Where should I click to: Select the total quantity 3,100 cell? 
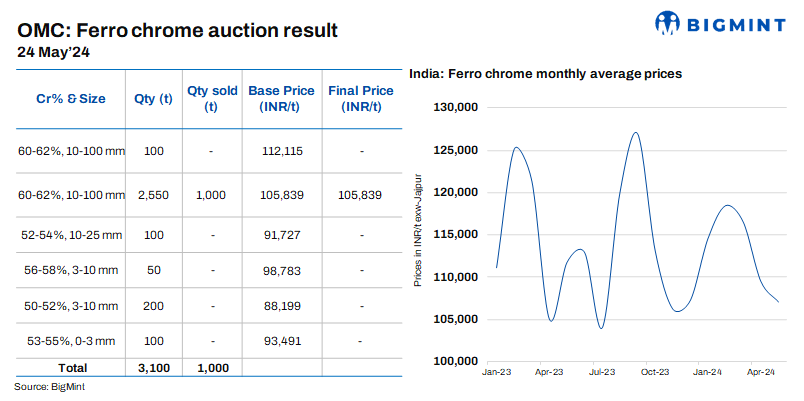point(153,368)
